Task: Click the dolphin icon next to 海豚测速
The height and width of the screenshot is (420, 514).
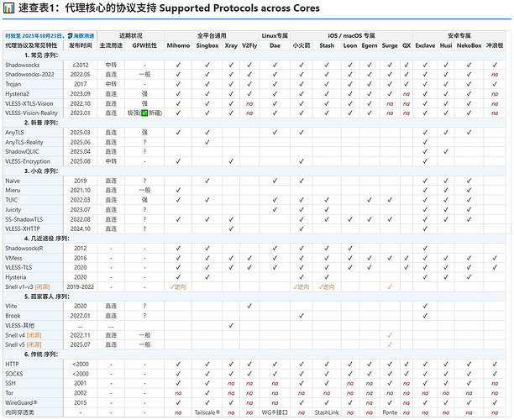Action: (x=70, y=36)
